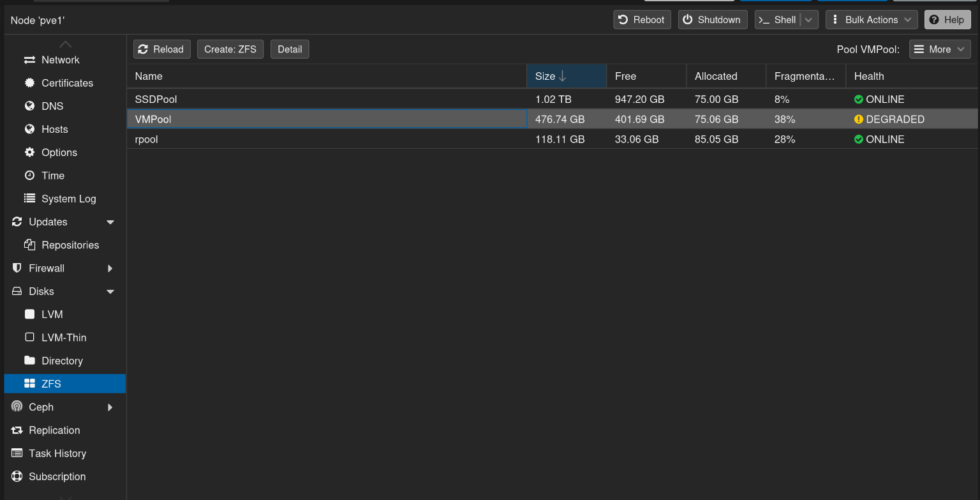This screenshot has height=500, width=980.
Task: Select the SSDPool row name
Action: point(156,100)
